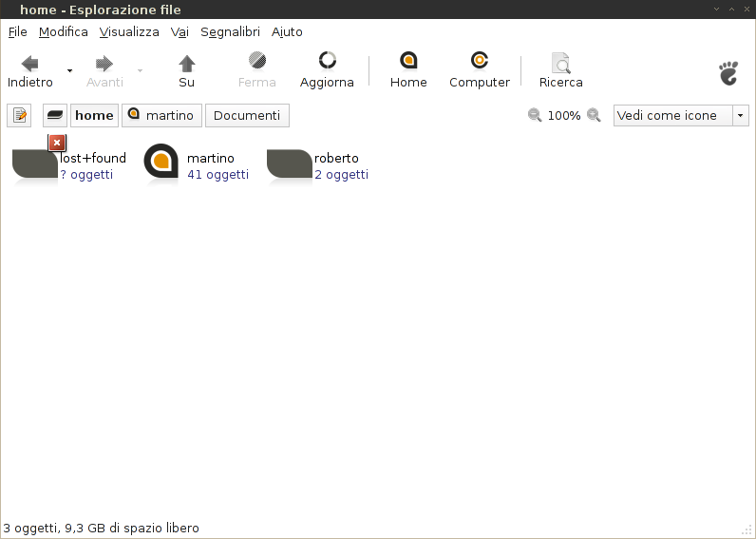Open the Avanti history dropdown arrow
Image resolution: width=756 pixels, height=539 pixels.
140,71
